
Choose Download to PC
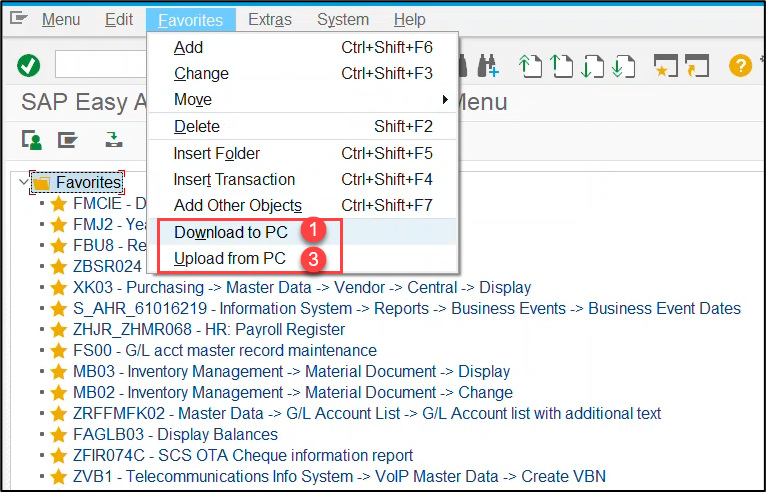pos(303,232)
